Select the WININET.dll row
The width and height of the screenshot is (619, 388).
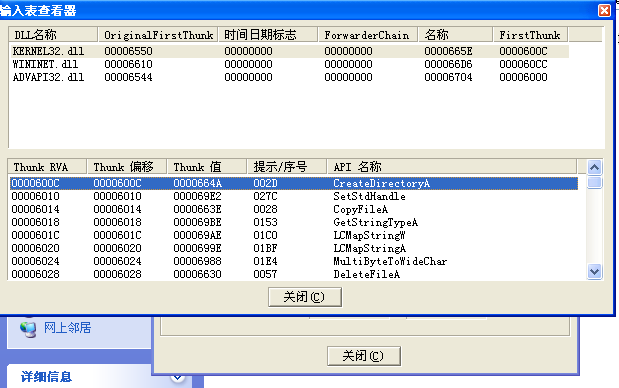tap(289, 64)
